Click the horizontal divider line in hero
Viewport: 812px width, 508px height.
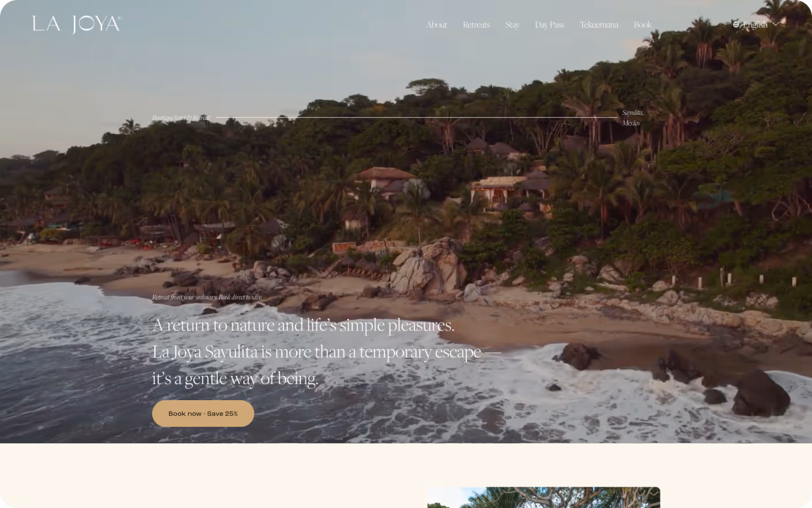(x=417, y=118)
